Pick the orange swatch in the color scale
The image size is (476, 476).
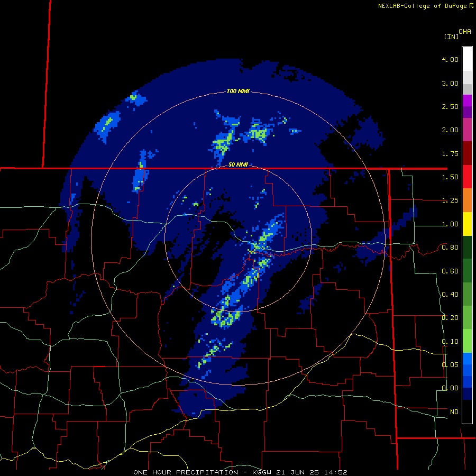467,200
